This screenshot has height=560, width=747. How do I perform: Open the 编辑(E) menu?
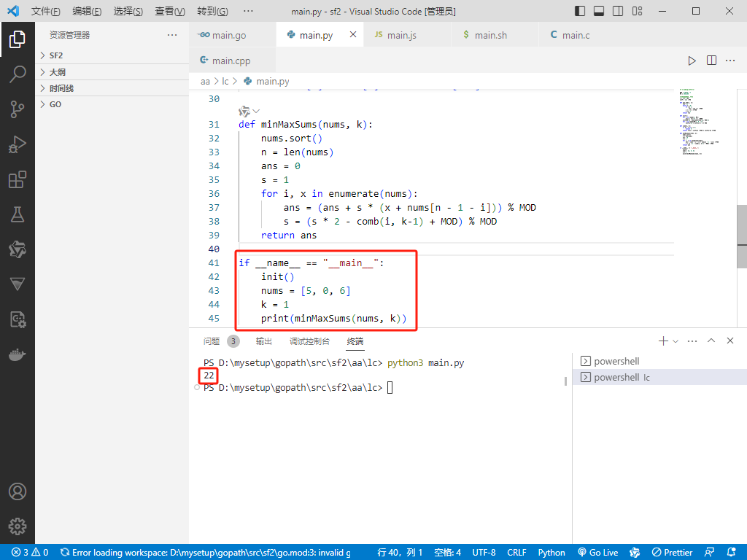tap(87, 11)
